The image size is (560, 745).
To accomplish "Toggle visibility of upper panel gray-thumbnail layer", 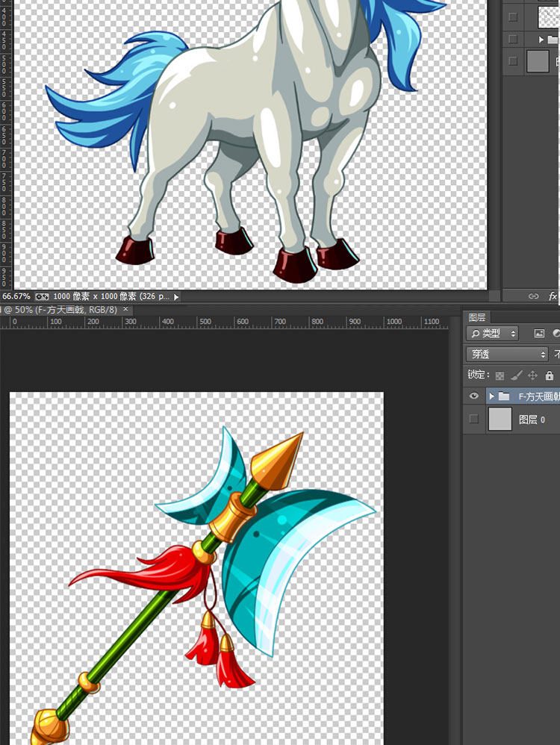I will coord(512,61).
